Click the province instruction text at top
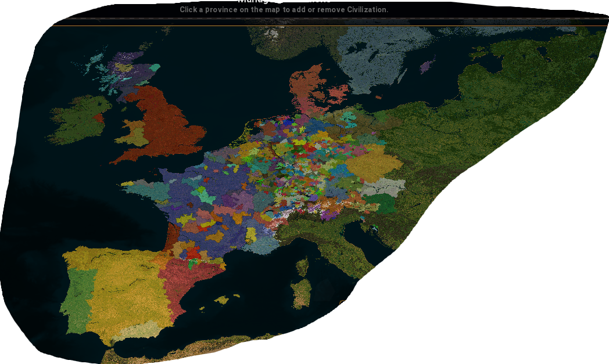The height and width of the screenshot is (364, 609). coord(284,10)
